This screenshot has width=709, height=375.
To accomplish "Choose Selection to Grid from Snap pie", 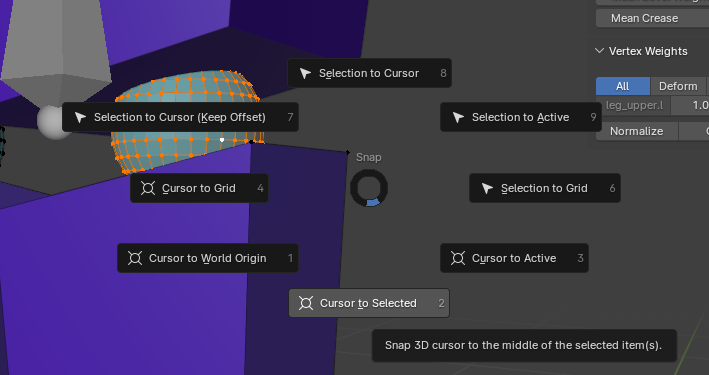I will tap(545, 188).
